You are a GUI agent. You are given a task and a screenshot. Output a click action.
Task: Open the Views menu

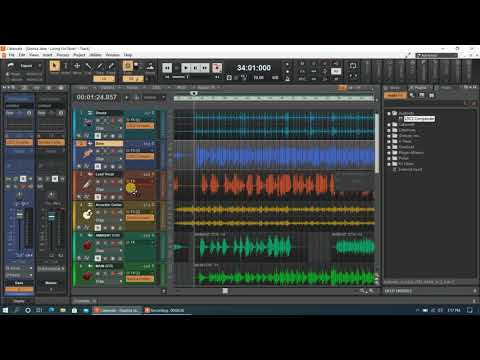[34, 55]
